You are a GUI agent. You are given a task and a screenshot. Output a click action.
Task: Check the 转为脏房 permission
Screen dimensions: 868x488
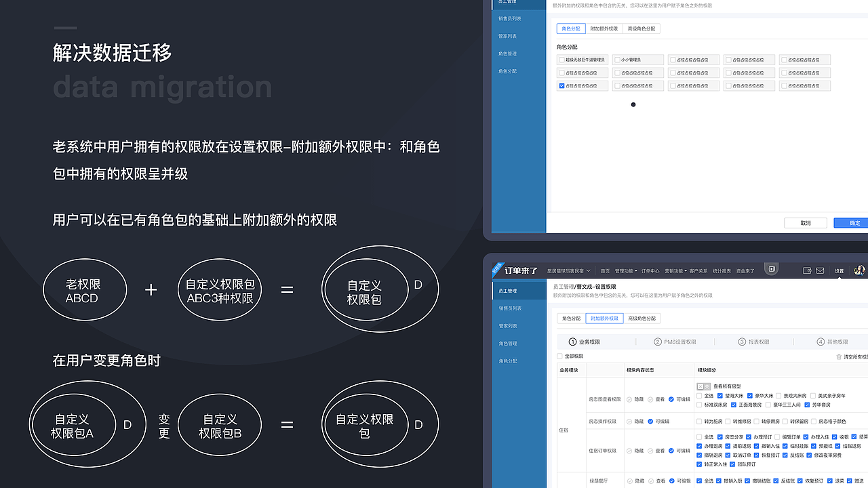[700, 422]
